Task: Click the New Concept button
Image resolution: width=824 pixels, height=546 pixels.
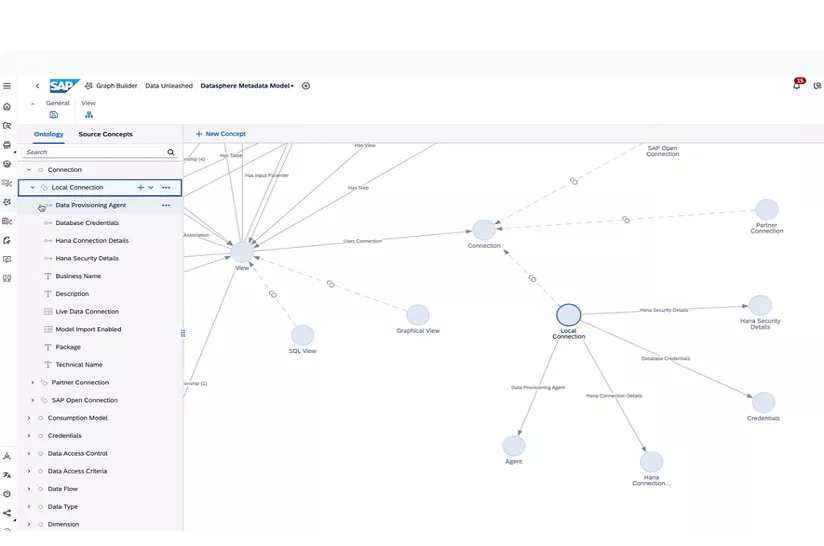Action: 221,134
